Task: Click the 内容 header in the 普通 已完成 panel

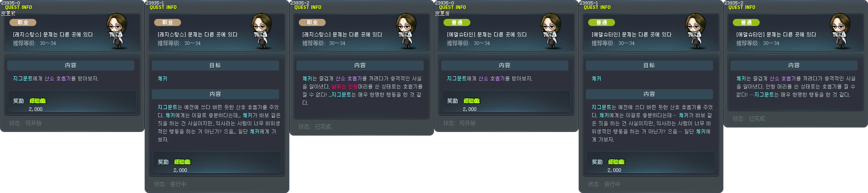Action: 794,66
